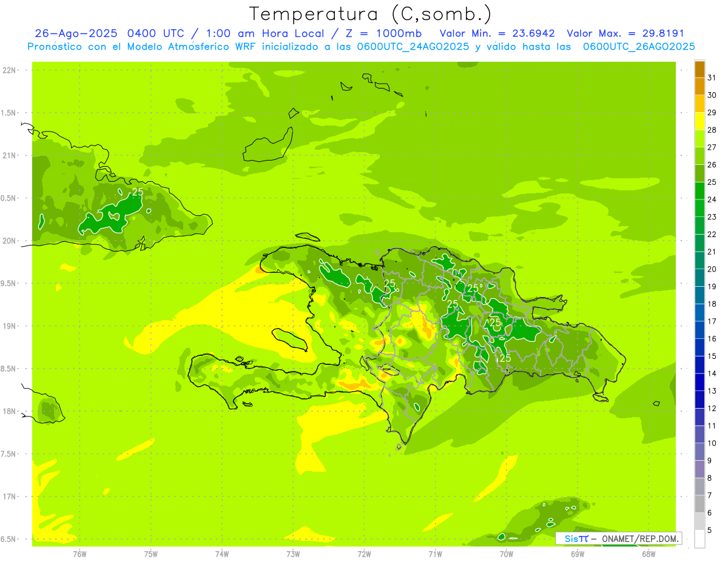Click the '27' value on the color scale

coord(712,147)
